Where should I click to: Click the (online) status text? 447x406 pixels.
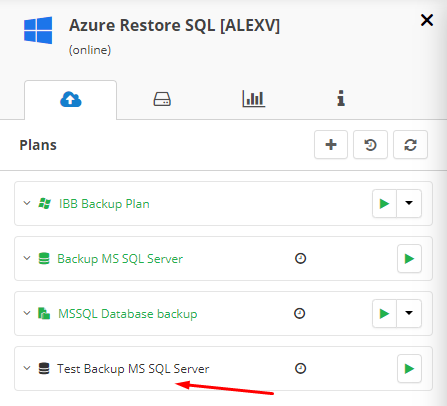(90, 50)
